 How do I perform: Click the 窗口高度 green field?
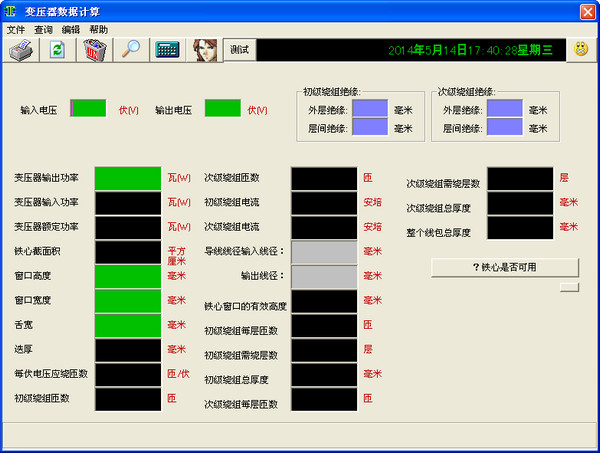point(128,277)
